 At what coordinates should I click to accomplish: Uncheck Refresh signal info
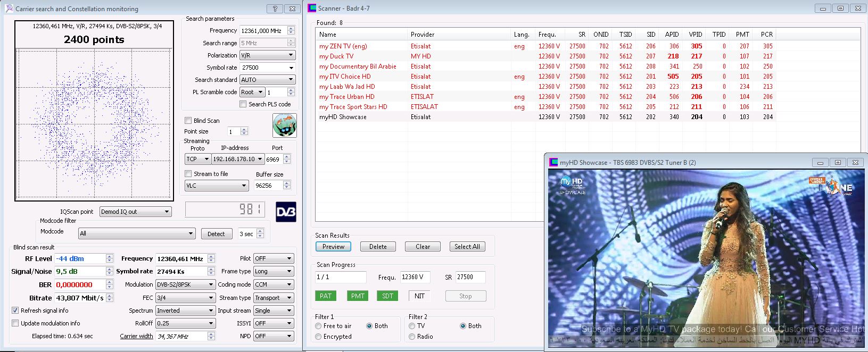pyautogui.click(x=15, y=311)
